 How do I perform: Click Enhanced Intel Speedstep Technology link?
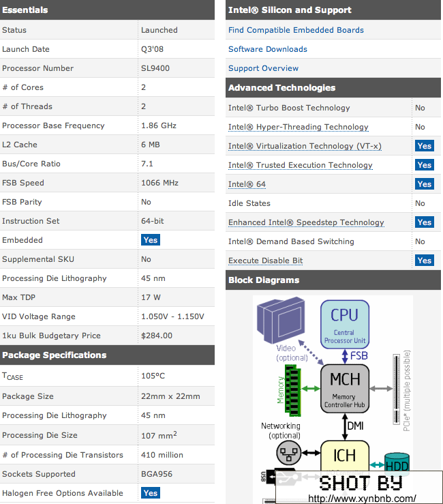pyautogui.click(x=306, y=222)
